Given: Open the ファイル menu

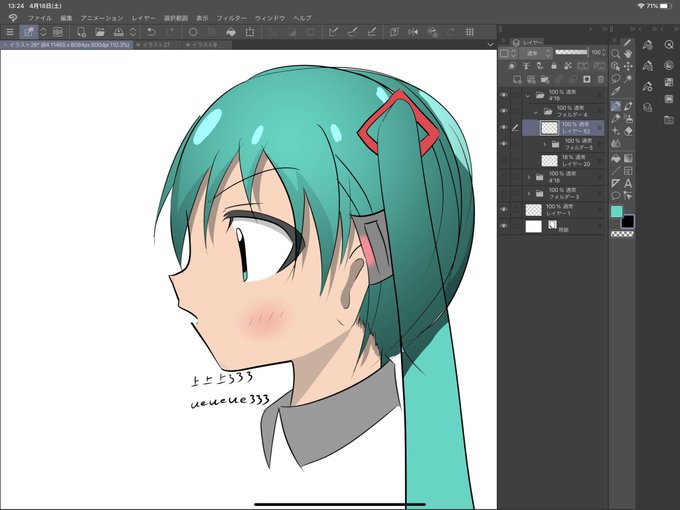Looking at the screenshot, I should tap(40, 18).
